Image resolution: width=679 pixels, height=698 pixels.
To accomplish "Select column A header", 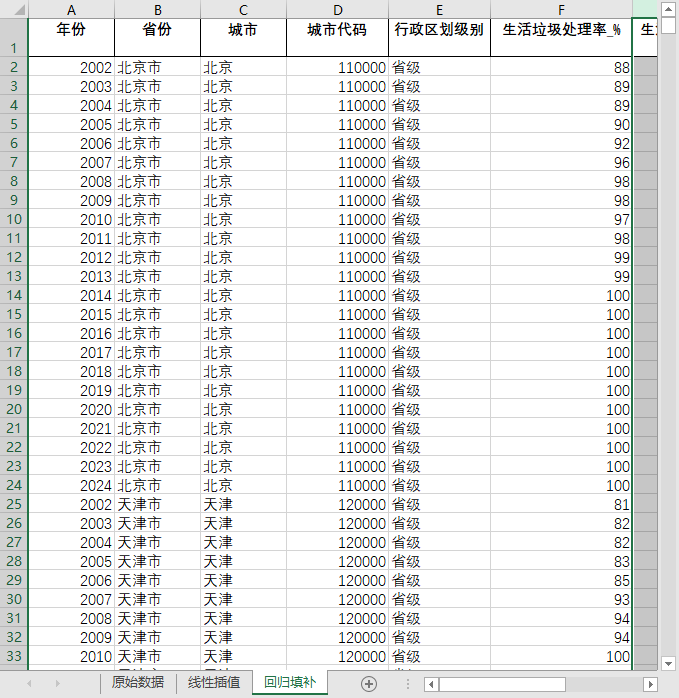I will [x=71, y=9].
